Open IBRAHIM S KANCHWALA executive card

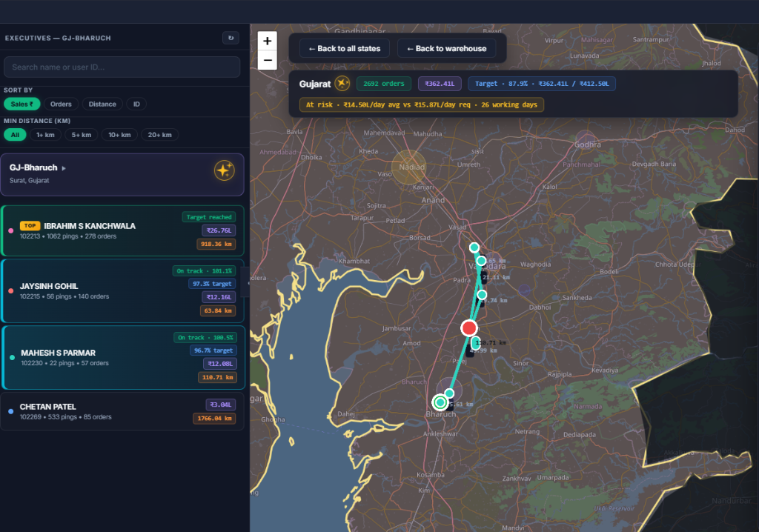tap(122, 230)
